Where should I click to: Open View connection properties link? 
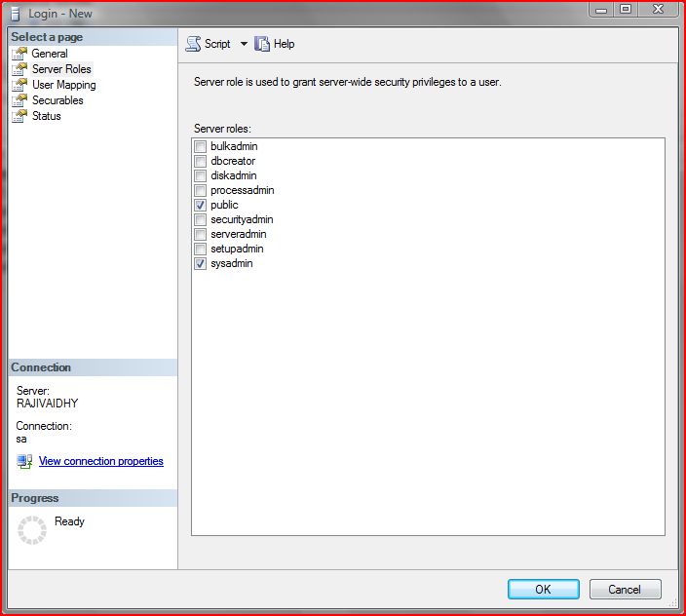point(100,461)
